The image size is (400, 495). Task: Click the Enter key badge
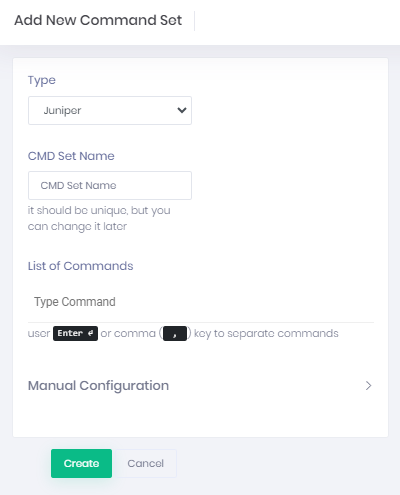pos(75,333)
